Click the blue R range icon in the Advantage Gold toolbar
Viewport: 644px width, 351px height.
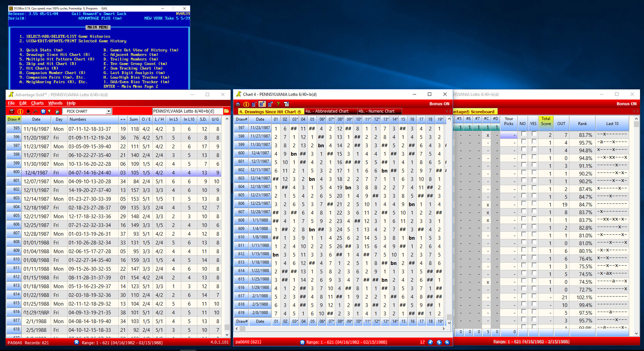(x=43, y=111)
